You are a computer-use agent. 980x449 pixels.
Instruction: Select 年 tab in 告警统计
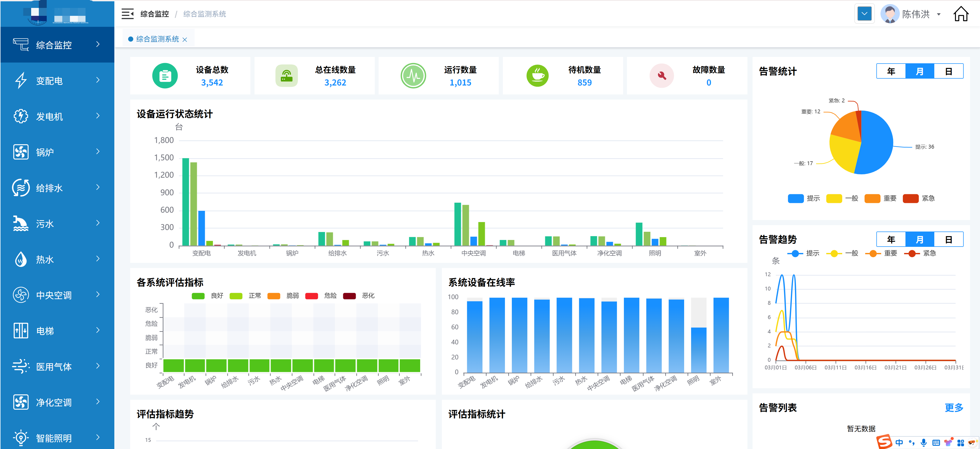[891, 71]
